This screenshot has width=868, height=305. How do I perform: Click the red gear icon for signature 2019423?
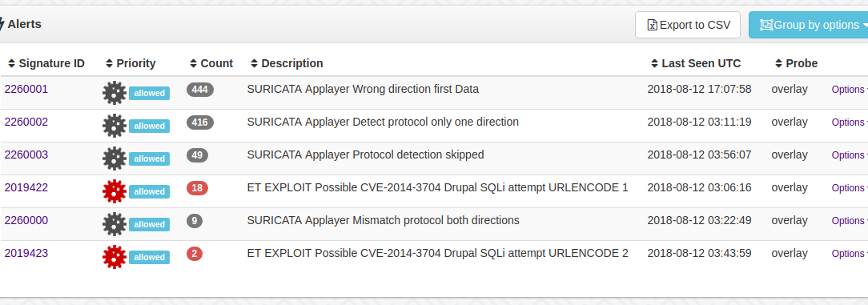(x=115, y=257)
